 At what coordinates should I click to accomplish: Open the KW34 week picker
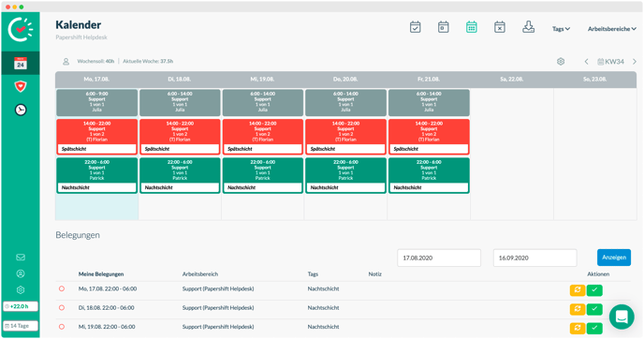pos(610,62)
